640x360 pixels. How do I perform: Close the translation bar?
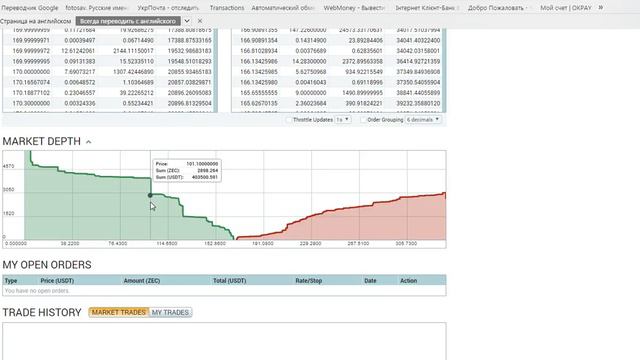[x=200, y=21]
